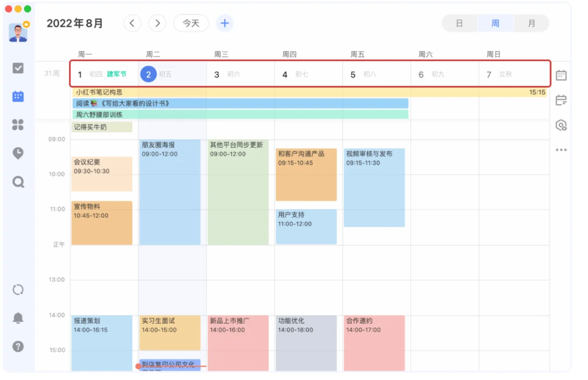Screen dimensions: 588x380
Task: Open the settings hexagon icon on the right
Action: coord(561,125)
